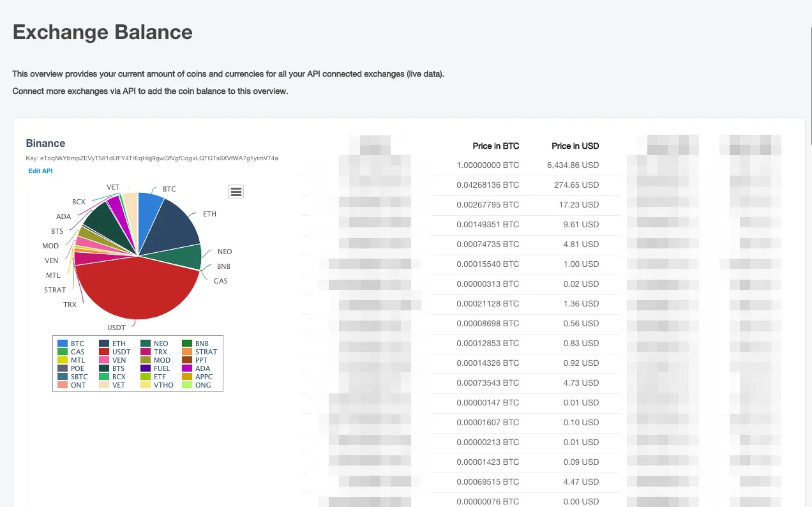Viewport: 812px width, 507px height.
Task: Click the 1.36 USD price cell
Action: 582,304
